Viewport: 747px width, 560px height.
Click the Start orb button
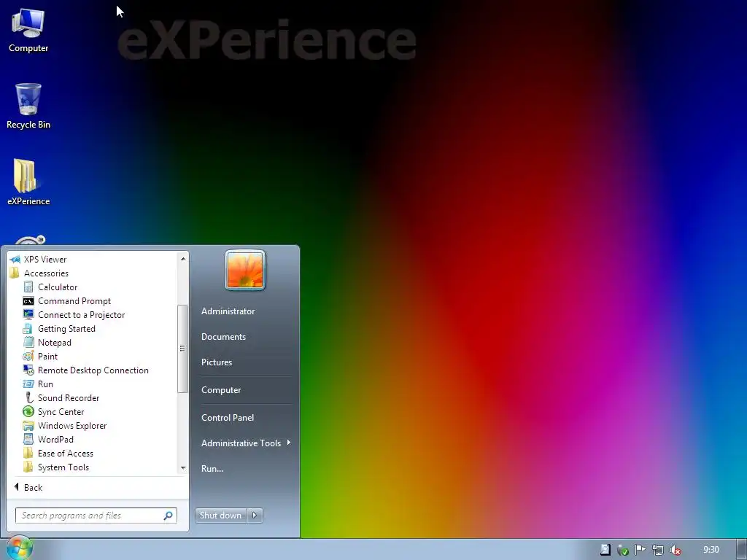19,548
